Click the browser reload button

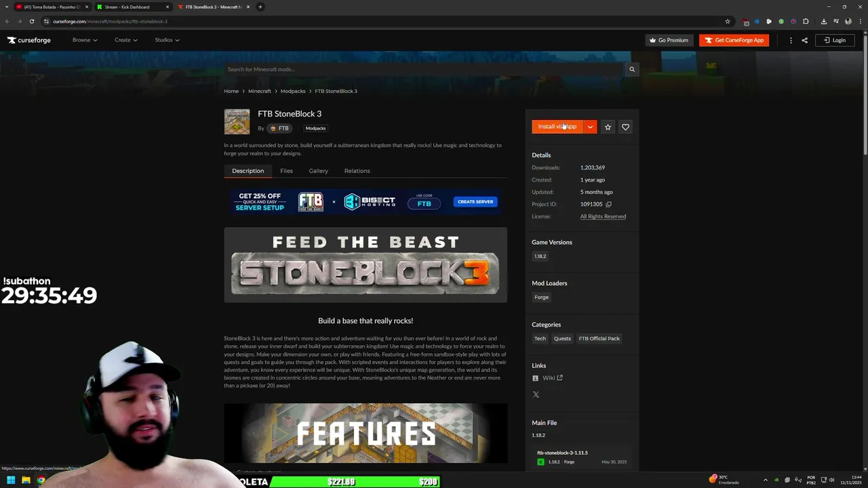point(32,21)
